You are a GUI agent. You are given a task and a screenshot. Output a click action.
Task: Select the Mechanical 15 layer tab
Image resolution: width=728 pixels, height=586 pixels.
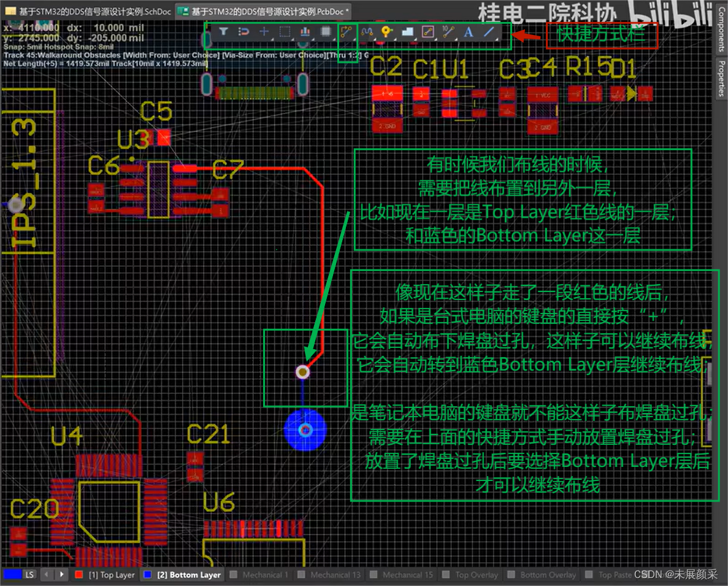(401, 575)
